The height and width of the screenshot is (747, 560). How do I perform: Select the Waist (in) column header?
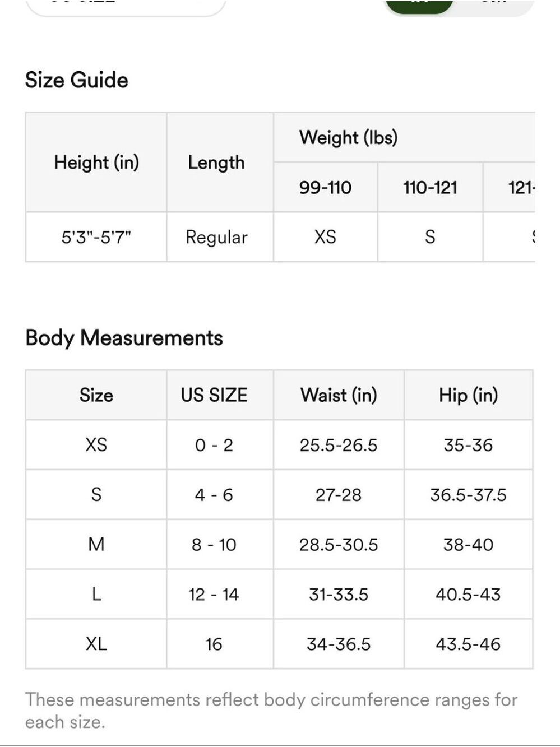click(x=339, y=395)
